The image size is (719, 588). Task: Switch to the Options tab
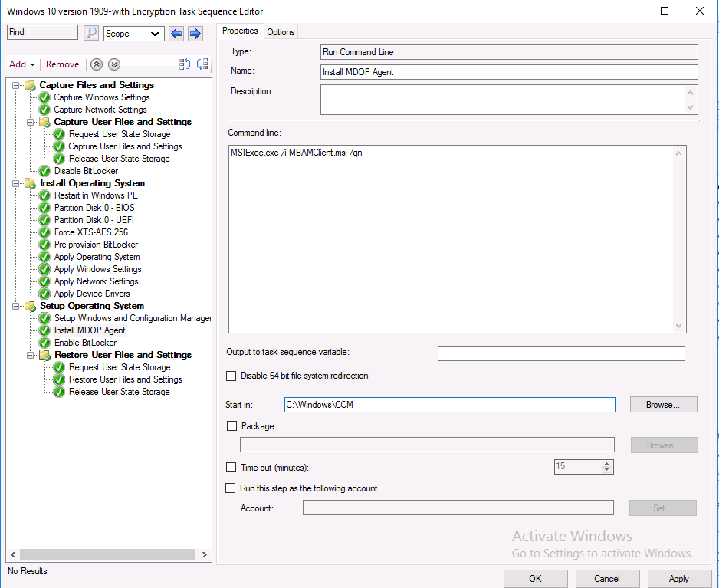pyautogui.click(x=281, y=31)
